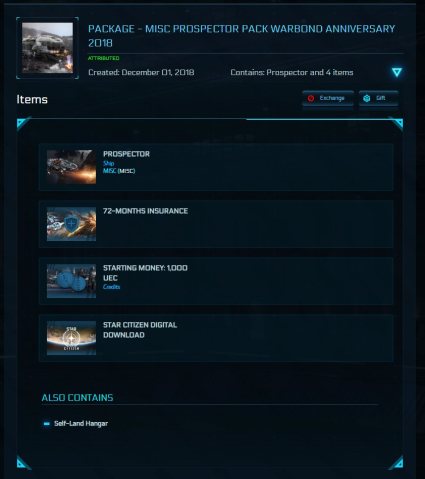Click the Gift button

[378, 98]
